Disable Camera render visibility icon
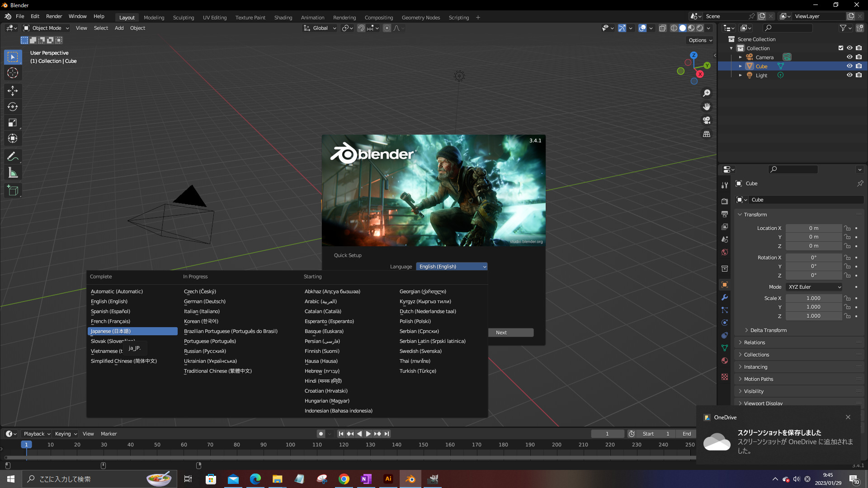 (859, 57)
